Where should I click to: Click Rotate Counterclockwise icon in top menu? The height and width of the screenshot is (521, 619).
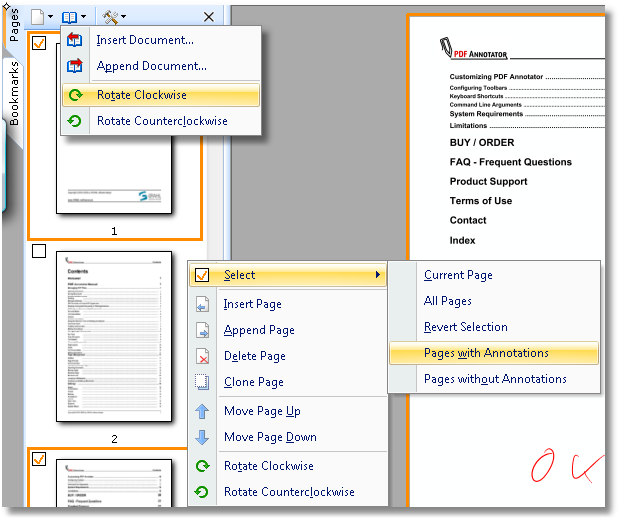pos(75,122)
